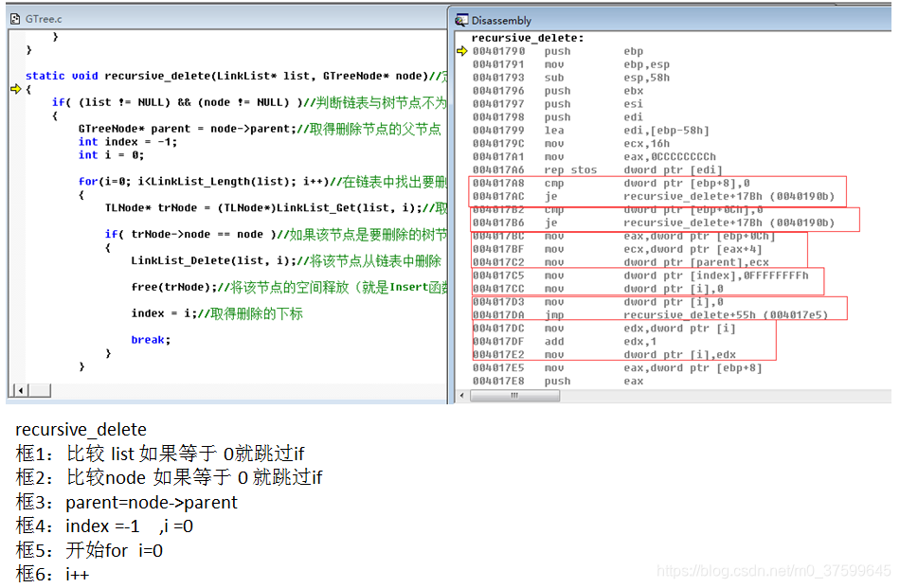Click the recursive_delete heading below the panes

(81, 429)
